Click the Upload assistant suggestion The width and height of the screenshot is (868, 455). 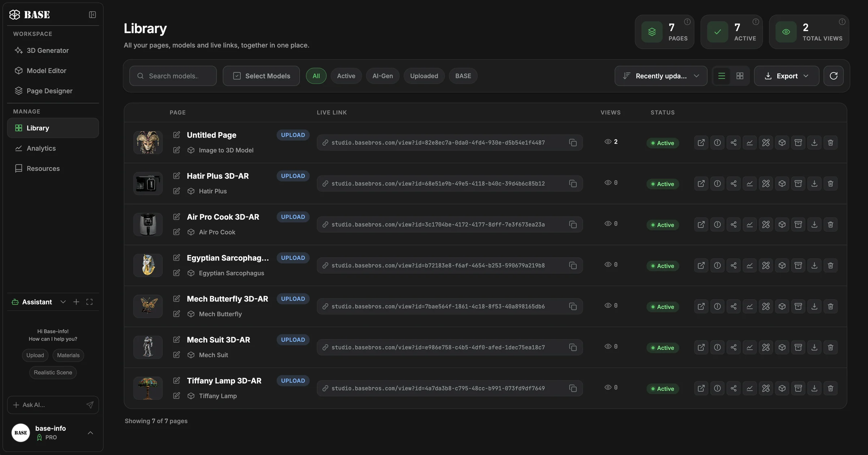(x=35, y=355)
